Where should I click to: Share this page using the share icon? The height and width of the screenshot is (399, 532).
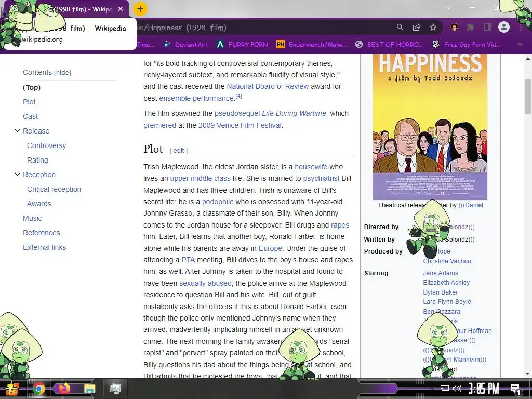click(x=417, y=27)
